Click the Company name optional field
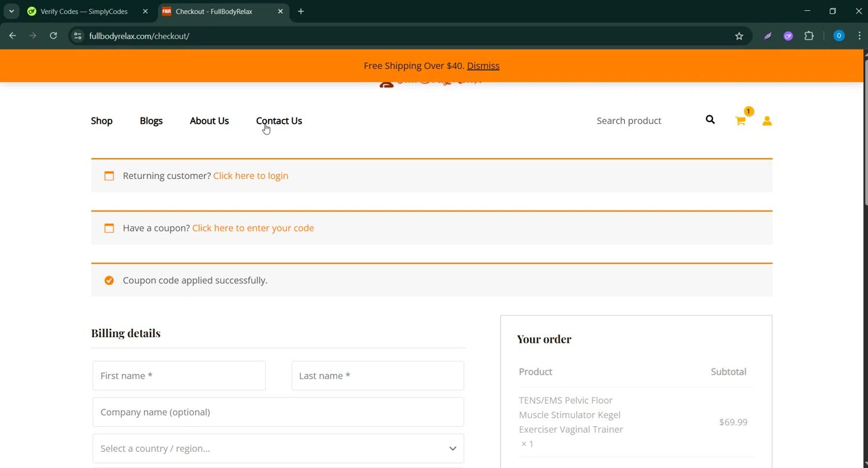 278,412
